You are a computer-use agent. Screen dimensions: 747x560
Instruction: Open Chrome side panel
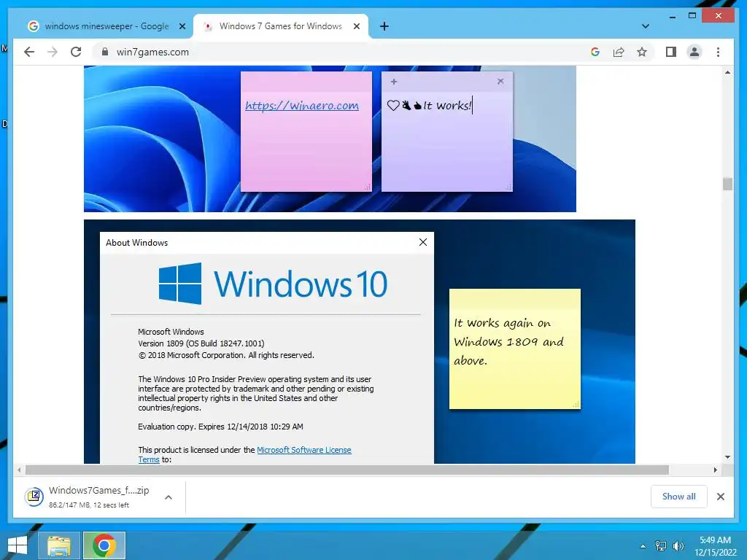click(x=671, y=52)
